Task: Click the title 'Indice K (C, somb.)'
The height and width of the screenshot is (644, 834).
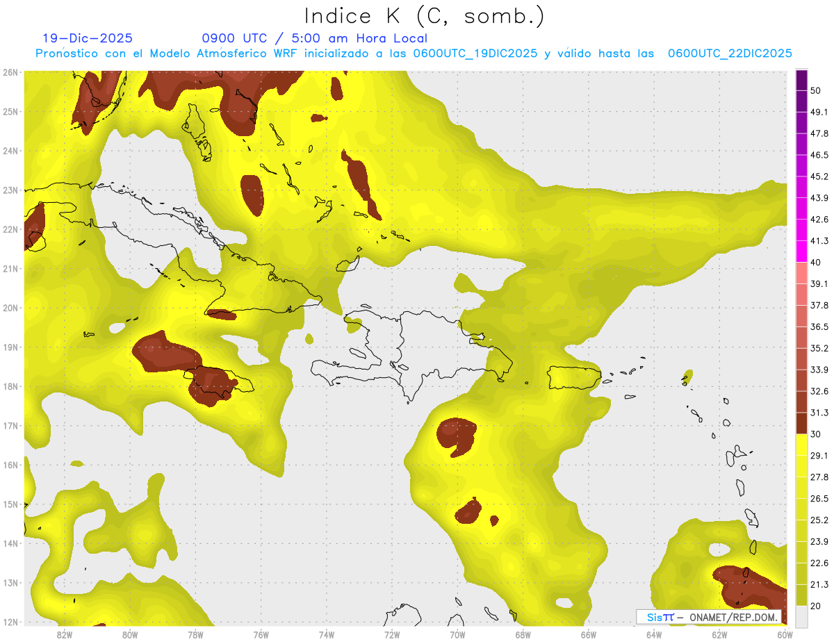Action: (x=424, y=17)
